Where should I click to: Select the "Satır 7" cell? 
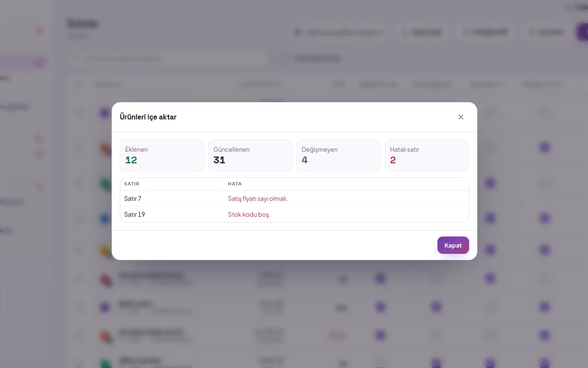(x=133, y=198)
